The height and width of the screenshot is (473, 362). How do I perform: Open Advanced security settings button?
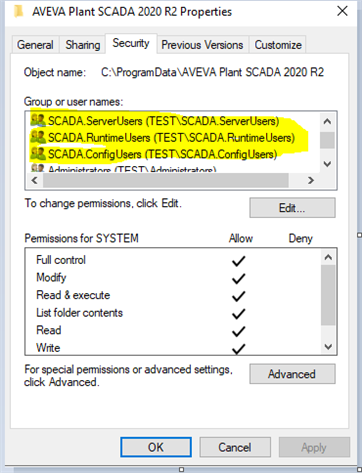point(292,374)
